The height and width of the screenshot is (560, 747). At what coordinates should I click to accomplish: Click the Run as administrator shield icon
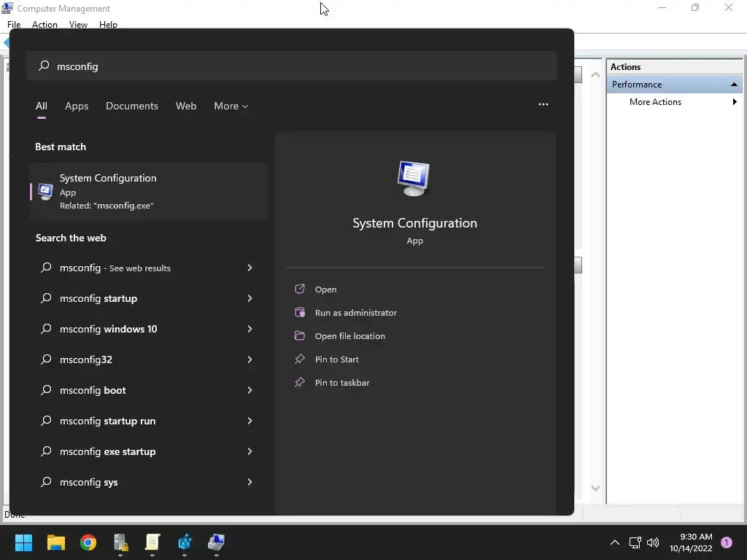coord(300,312)
